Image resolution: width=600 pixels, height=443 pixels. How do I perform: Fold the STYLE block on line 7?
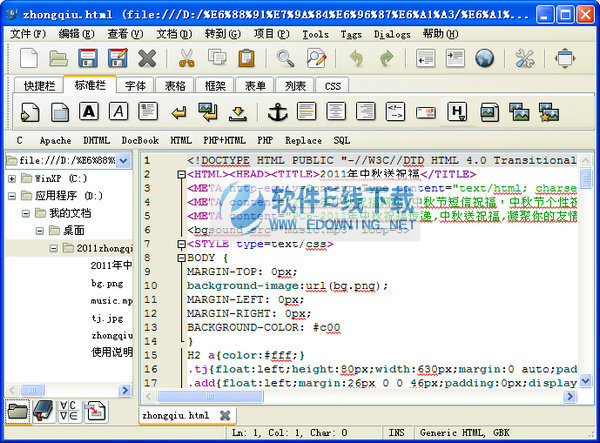(x=181, y=244)
